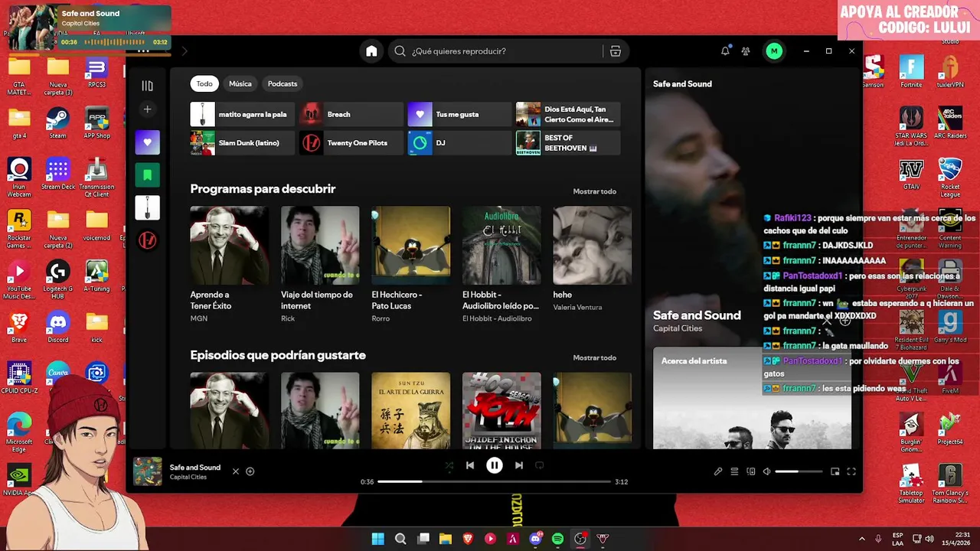Open the lyrics microphone icon
Screen dimensions: 980x551
click(718, 471)
